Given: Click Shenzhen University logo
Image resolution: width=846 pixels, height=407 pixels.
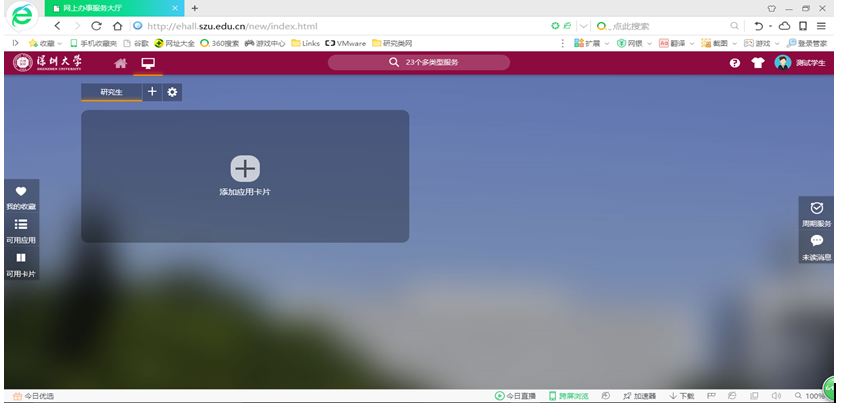Looking at the screenshot, I should coord(48,63).
